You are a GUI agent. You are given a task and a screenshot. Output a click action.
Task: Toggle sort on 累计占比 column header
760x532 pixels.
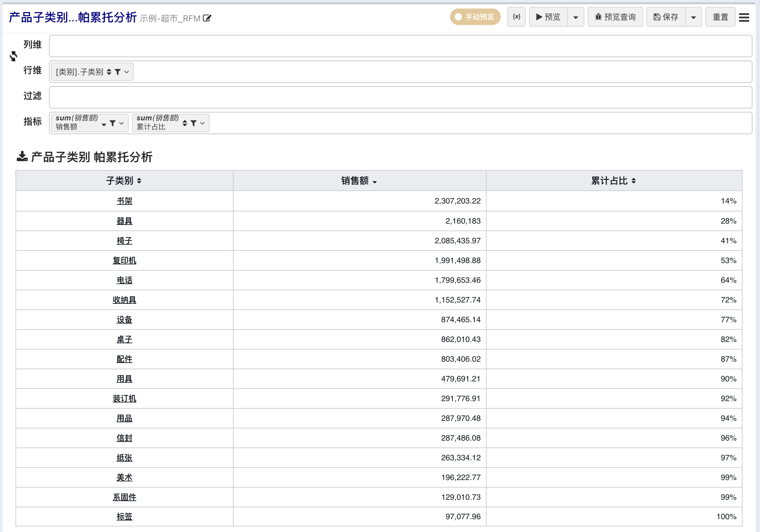(x=633, y=181)
